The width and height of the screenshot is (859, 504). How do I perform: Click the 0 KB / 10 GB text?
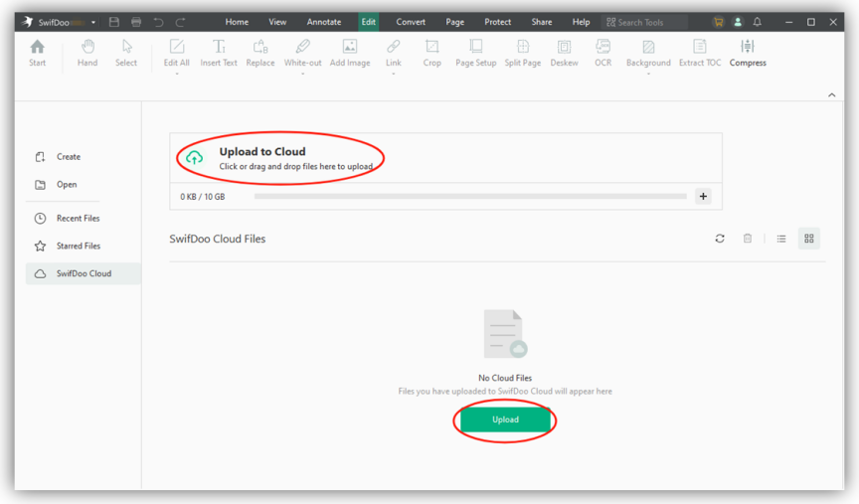(202, 197)
